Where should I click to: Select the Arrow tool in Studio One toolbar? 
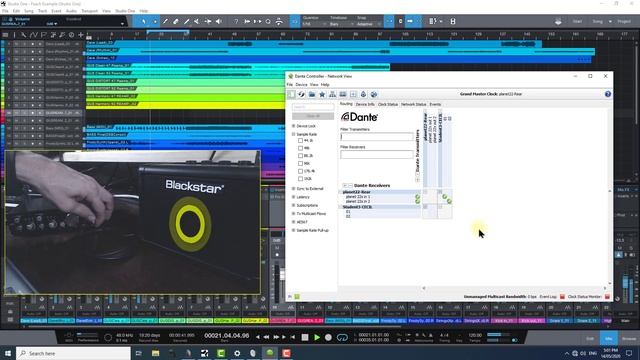(x=144, y=21)
